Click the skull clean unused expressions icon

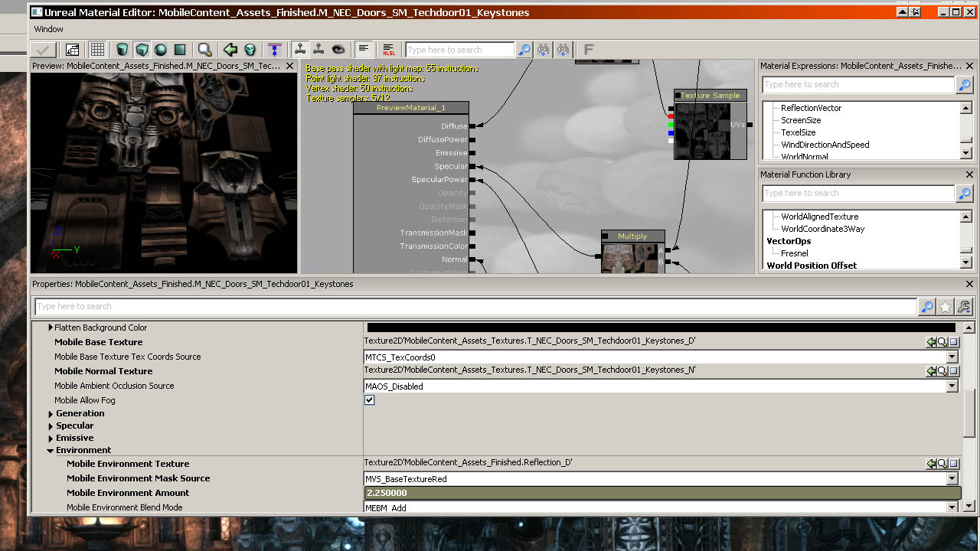[250, 50]
